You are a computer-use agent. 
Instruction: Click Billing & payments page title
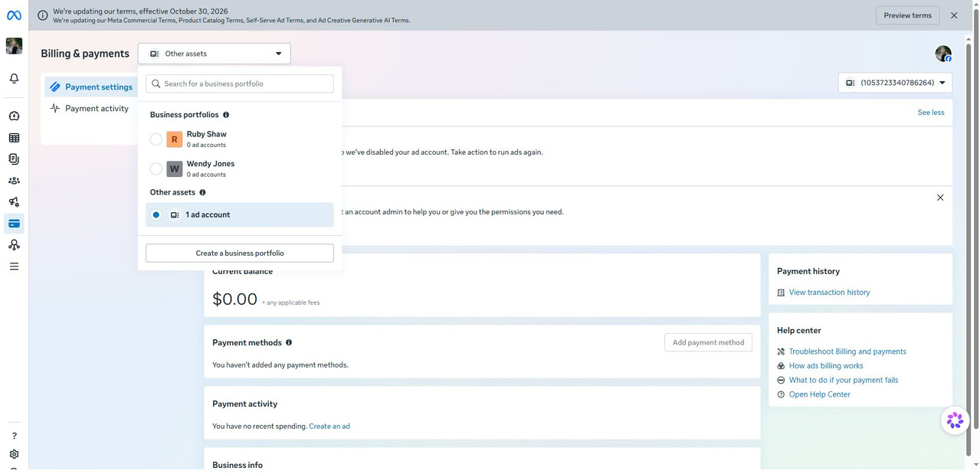(x=85, y=54)
